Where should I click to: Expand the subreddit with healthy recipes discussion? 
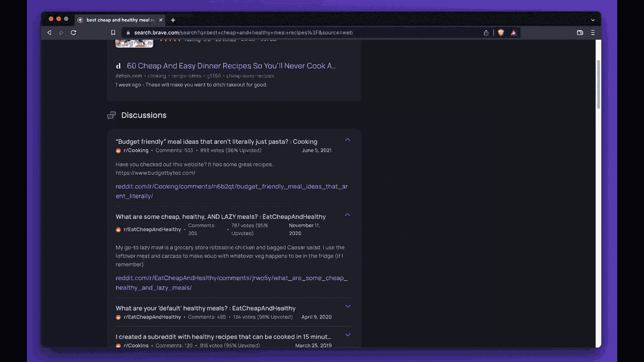(348, 335)
